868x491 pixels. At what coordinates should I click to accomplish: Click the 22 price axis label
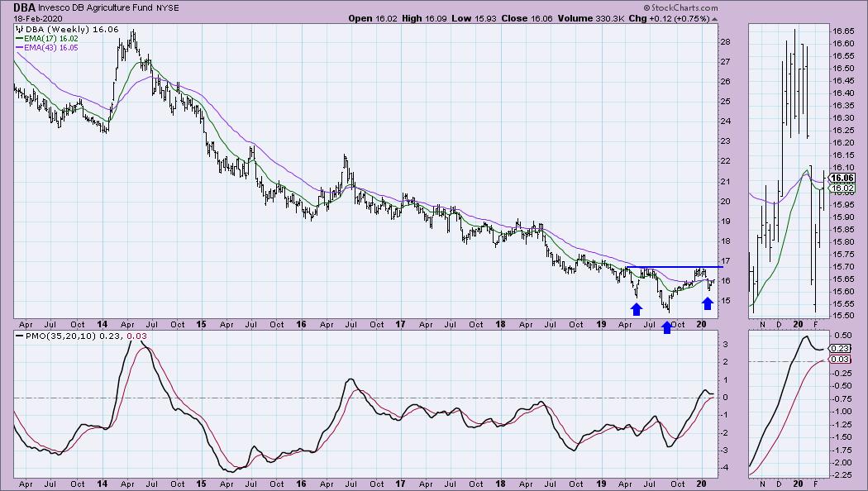pos(726,161)
